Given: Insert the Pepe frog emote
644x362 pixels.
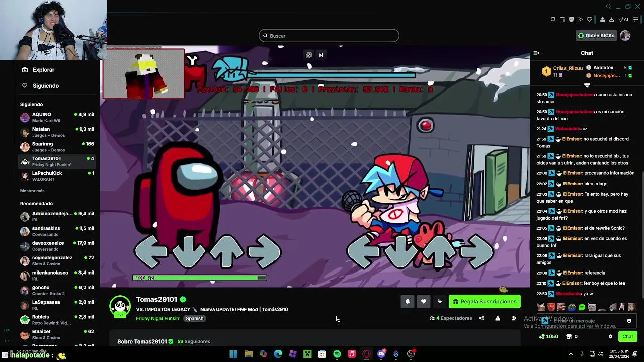Looking at the screenshot, I should click(572, 307).
